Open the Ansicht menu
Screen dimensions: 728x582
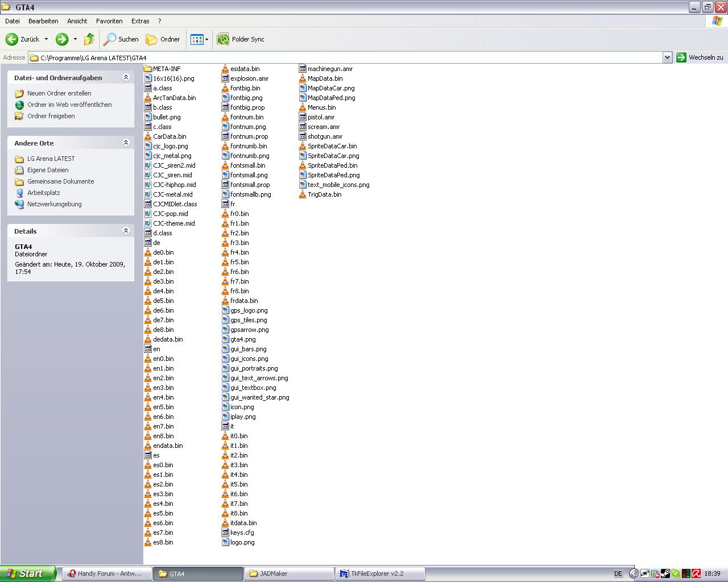(x=77, y=21)
